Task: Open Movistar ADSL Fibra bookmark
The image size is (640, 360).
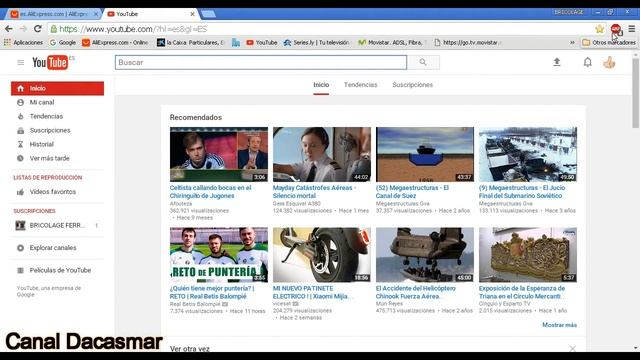Action: pos(392,42)
